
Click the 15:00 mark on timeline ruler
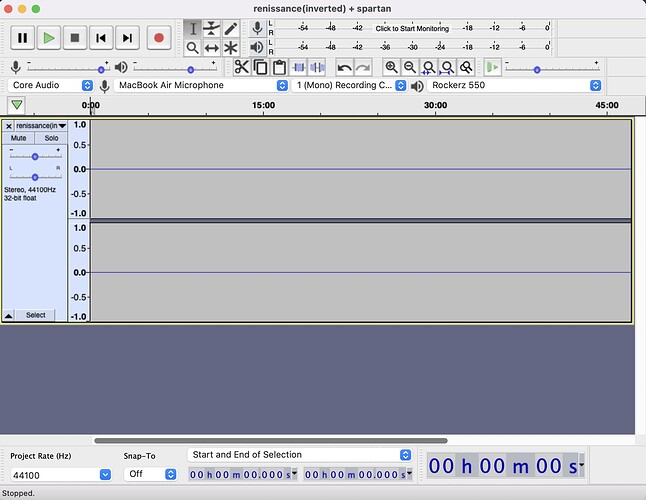263,105
